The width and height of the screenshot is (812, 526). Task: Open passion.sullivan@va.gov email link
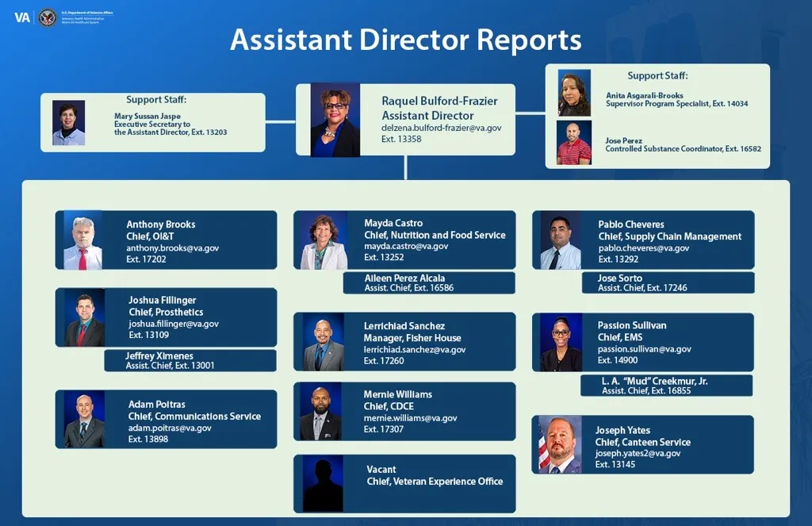(644, 349)
